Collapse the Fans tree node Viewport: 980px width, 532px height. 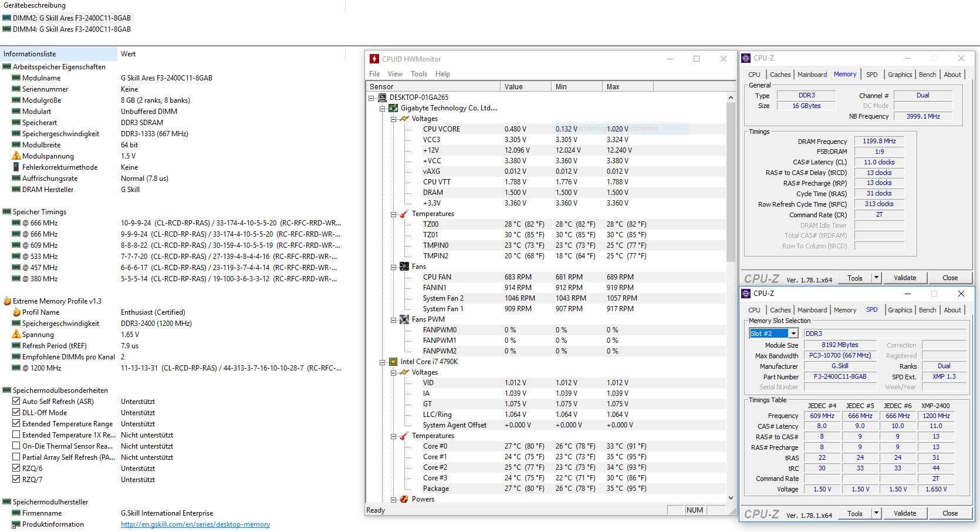tap(394, 267)
